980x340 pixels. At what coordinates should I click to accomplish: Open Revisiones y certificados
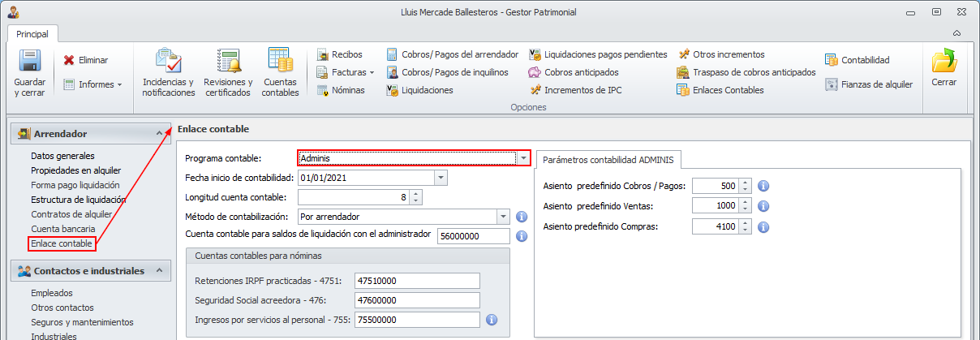pyautogui.click(x=228, y=74)
